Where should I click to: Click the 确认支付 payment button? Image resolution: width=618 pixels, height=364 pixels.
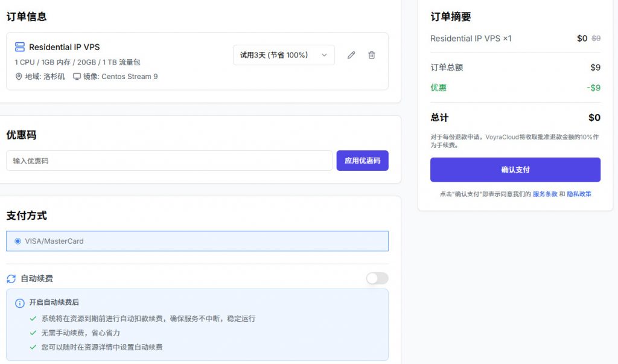coord(515,170)
